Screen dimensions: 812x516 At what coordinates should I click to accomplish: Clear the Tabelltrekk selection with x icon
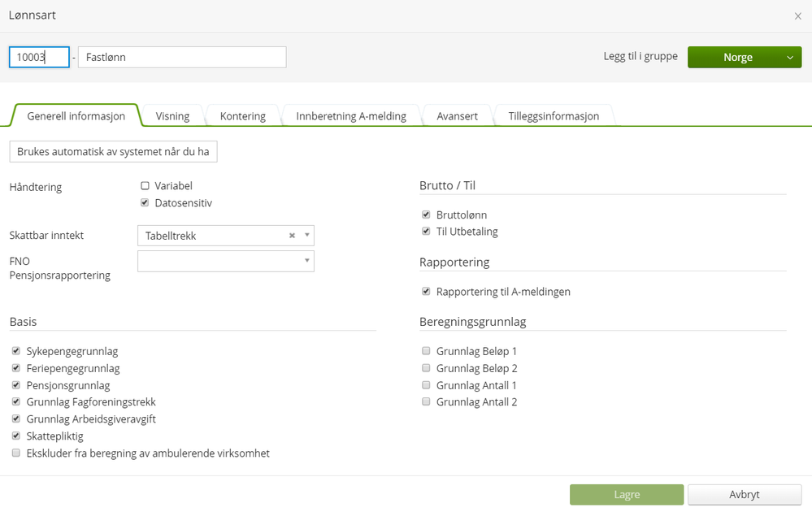(x=292, y=236)
